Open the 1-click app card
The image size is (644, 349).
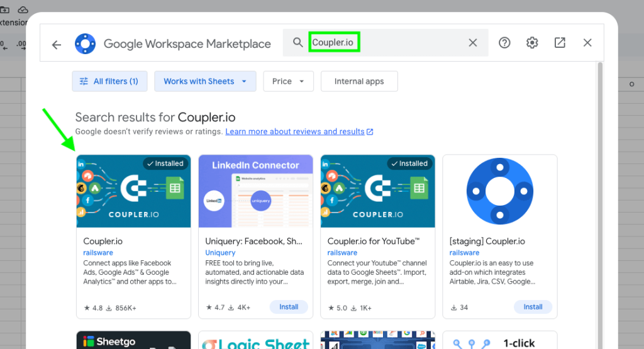500,340
